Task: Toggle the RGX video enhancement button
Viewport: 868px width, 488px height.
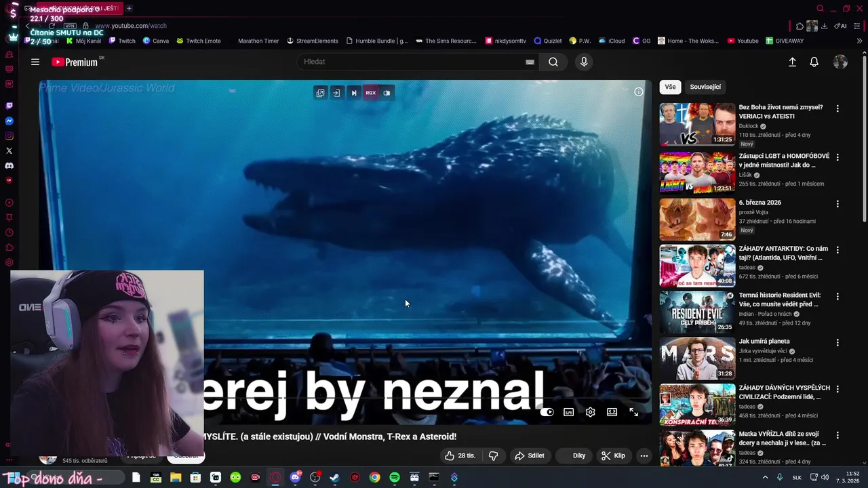Action: pos(370,93)
